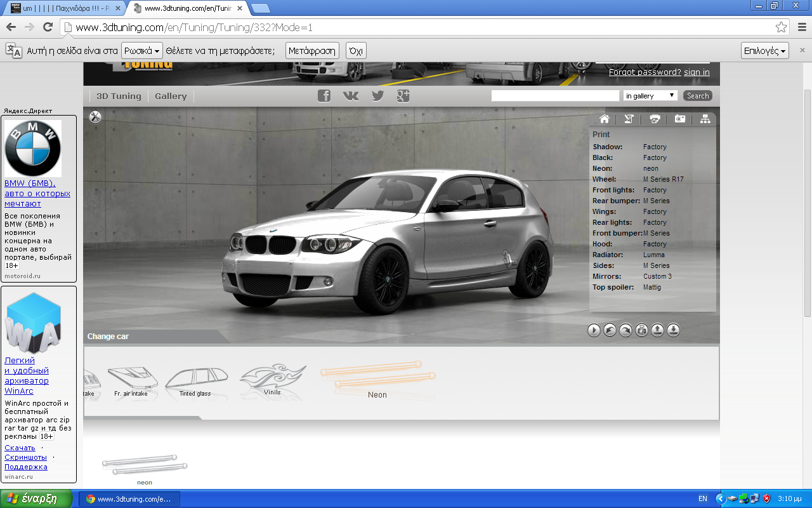812x508 pixels.
Task: Click the Change car label
Action: point(108,337)
